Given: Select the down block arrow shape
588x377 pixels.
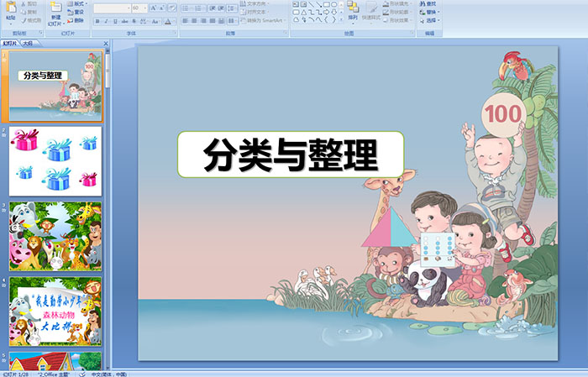Looking at the screenshot, I should coord(333,12).
